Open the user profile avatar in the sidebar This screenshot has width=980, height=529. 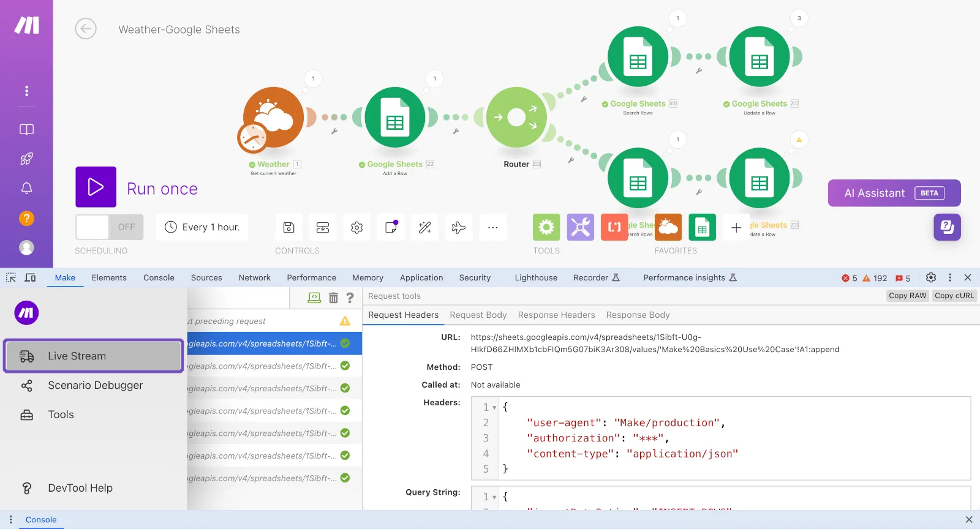(26, 247)
